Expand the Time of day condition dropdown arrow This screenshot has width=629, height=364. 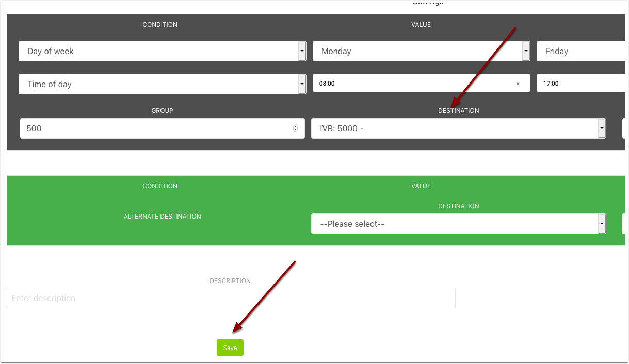tap(302, 84)
